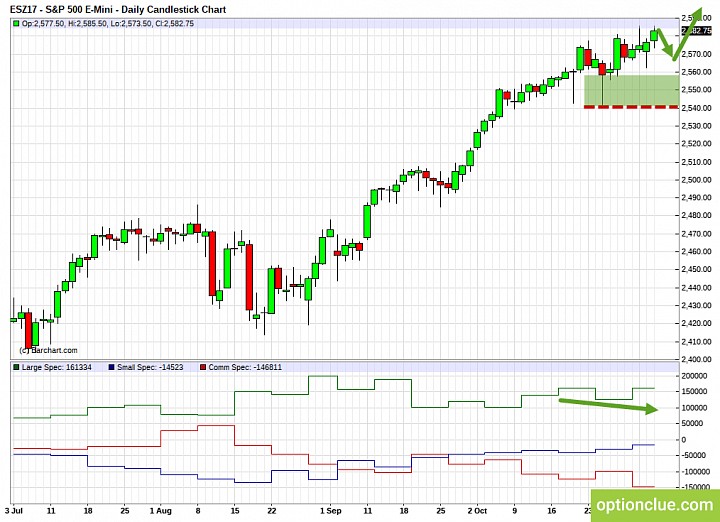Click the 2,440.00 price axis label
The height and width of the screenshot is (522, 720).
(696, 288)
